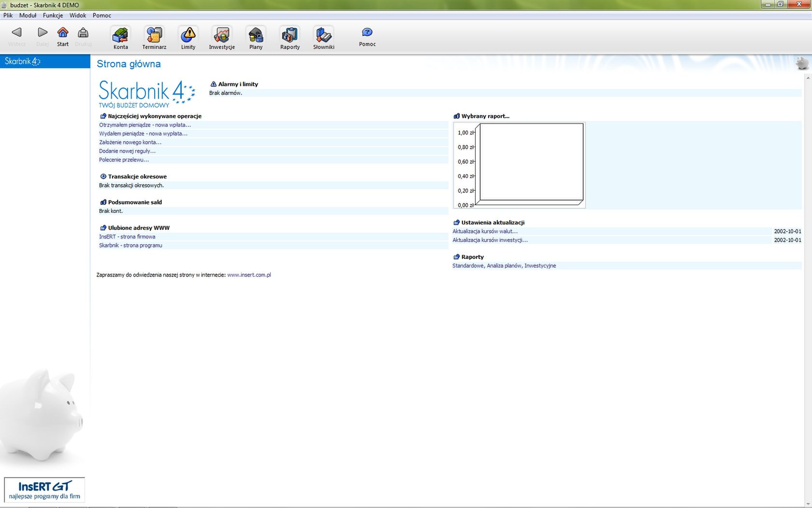Click the Podsumowanie sald icon
The height and width of the screenshot is (508, 812).
103,202
